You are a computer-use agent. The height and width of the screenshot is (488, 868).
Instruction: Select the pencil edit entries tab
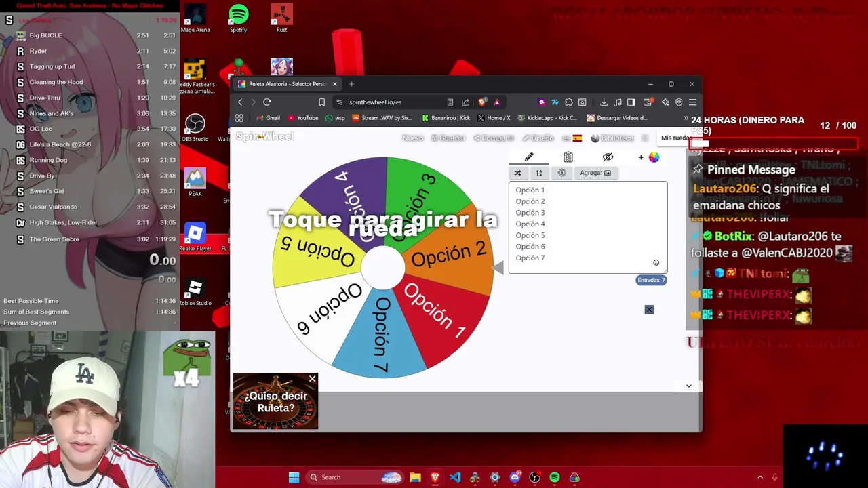coord(529,157)
